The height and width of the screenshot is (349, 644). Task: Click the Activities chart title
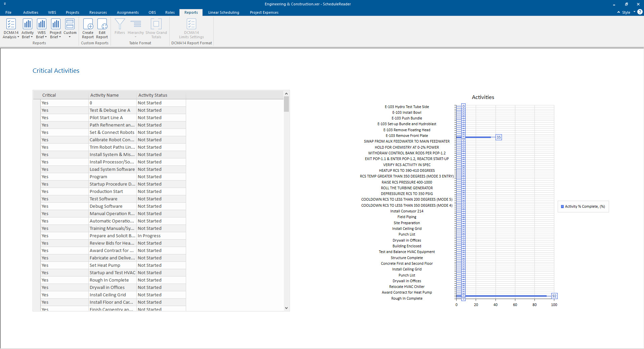point(483,97)
